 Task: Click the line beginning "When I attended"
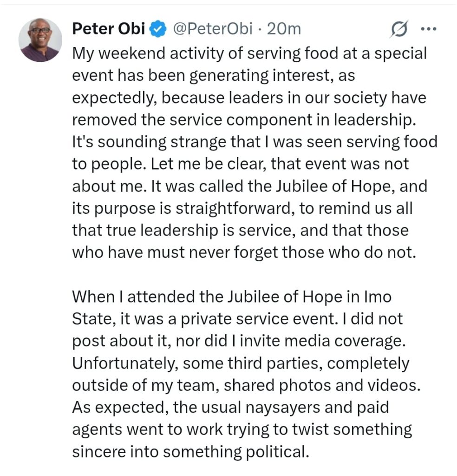coord(232,297)
